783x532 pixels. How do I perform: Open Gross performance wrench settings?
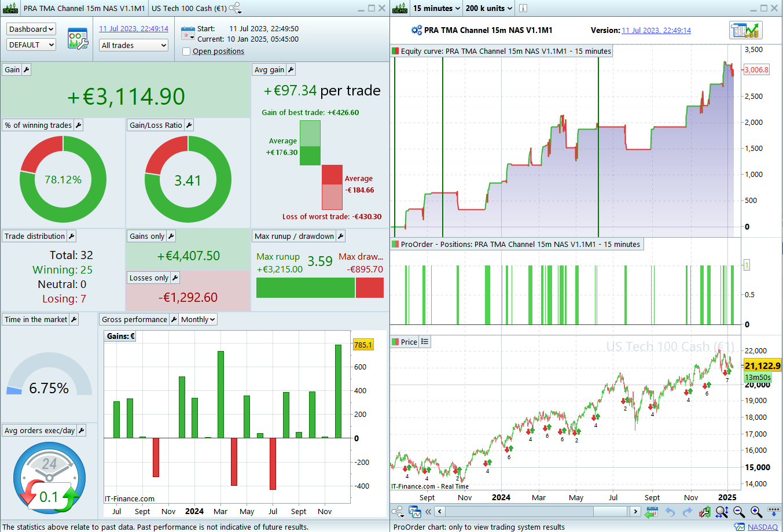[173, 319]
